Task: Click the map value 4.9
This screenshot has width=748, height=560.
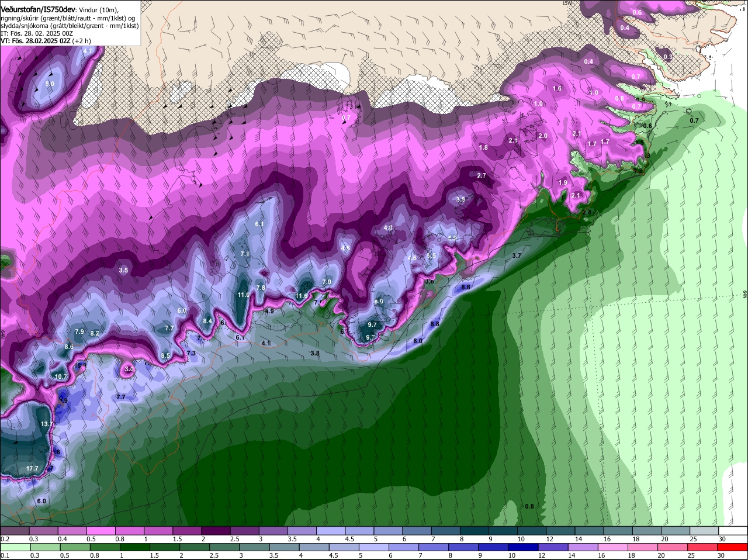Action: pos(269,312)
